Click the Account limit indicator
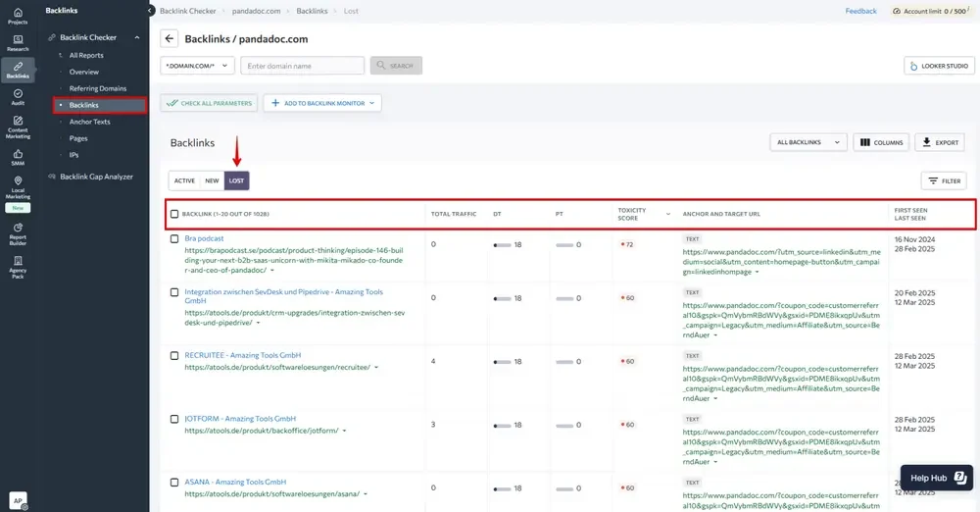The image size is (980, 512). tap(931, 11)
